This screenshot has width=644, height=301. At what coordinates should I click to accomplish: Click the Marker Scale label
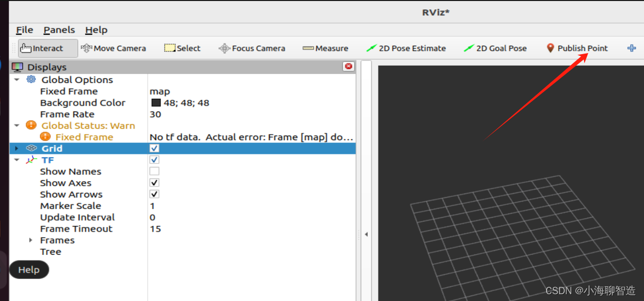click(x=71, y=206)
